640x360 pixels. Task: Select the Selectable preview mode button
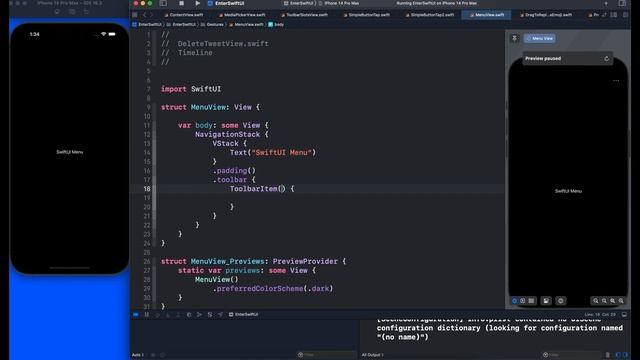522,301
